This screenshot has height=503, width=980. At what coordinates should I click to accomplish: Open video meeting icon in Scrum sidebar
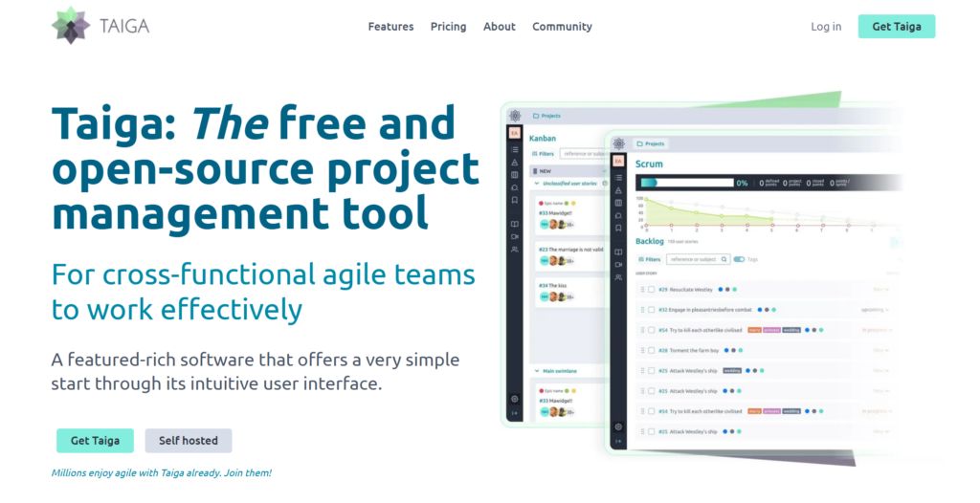click(618, 265)
